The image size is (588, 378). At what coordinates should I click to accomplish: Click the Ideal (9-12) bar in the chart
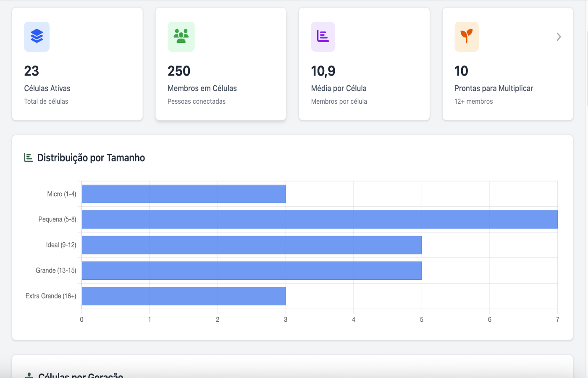[251, 245]
